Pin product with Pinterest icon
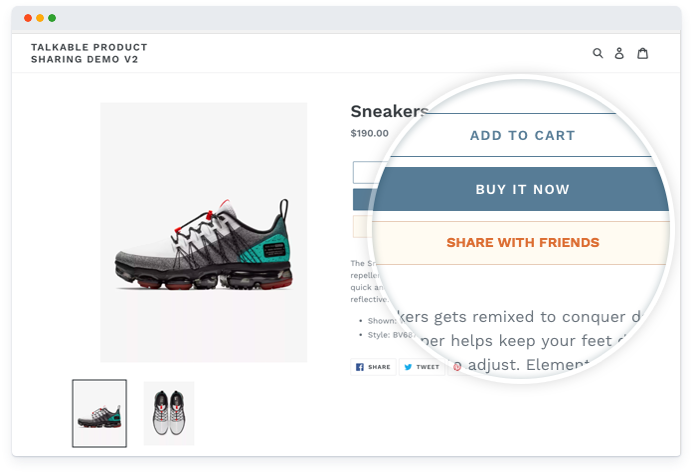 click(x=457, y=367)
